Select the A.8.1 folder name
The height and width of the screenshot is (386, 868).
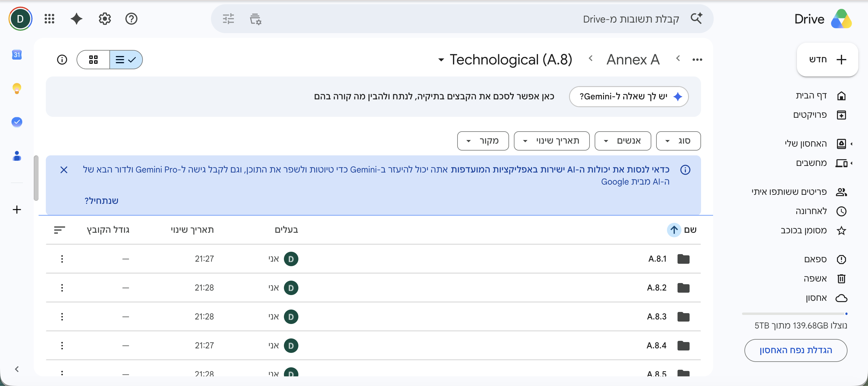657,259
